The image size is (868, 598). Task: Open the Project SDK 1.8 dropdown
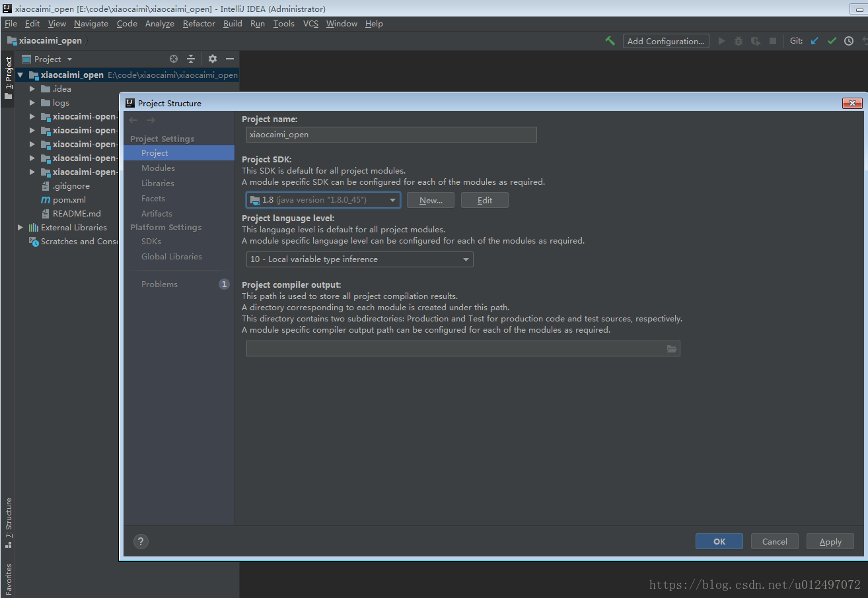coord(324,200)
